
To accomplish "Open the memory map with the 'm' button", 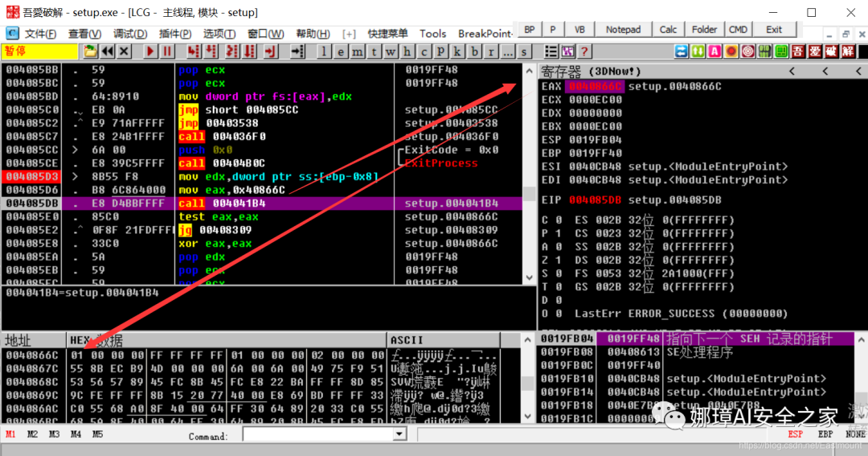I will pyautogui.click(x=357, y=51).
